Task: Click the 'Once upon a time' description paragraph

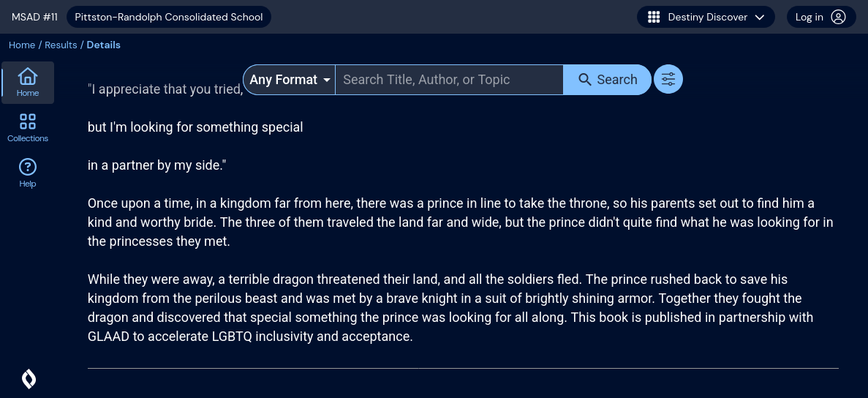Action: point(460,222)
